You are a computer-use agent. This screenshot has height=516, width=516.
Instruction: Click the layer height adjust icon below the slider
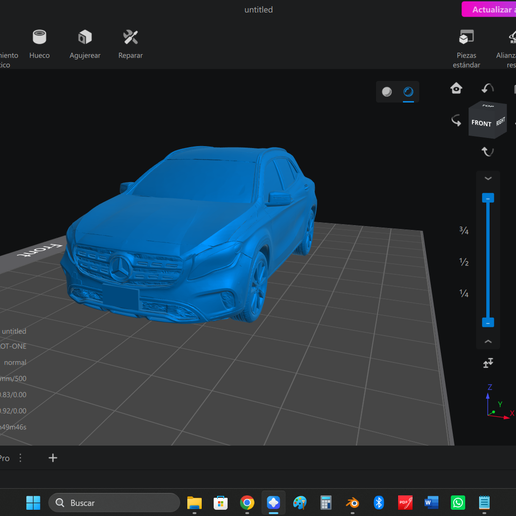(488, 363)
